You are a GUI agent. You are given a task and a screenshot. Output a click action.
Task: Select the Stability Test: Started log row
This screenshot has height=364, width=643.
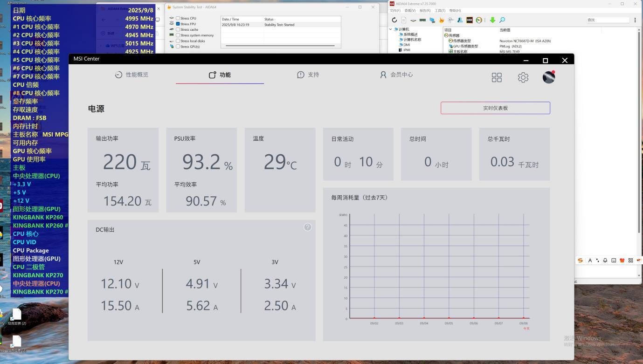tap(281, 25)
